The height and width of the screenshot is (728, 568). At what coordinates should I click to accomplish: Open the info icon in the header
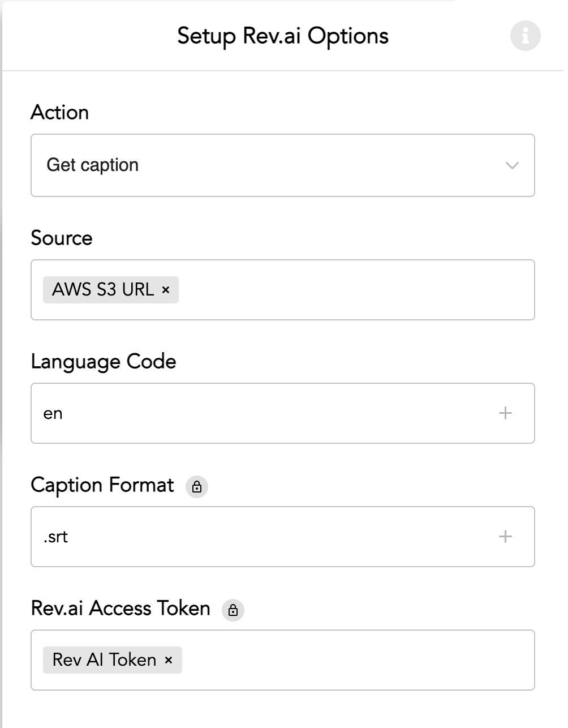point(525,36)
